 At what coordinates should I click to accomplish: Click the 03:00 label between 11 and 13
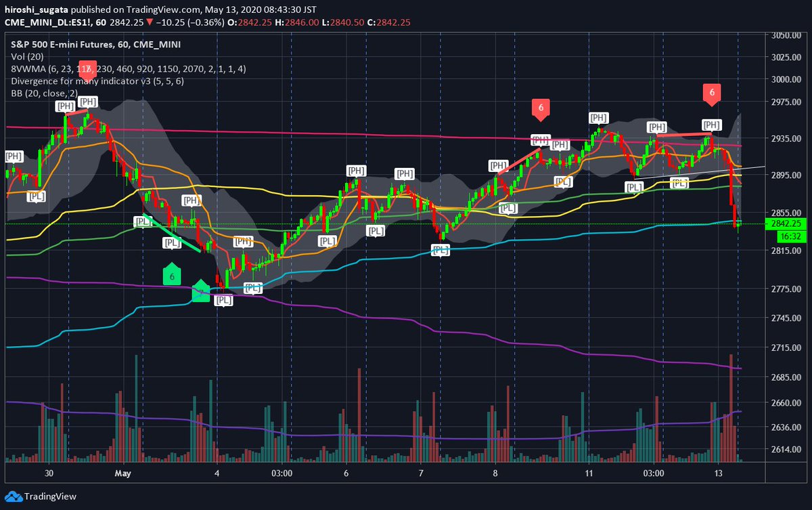pos(654,473)
